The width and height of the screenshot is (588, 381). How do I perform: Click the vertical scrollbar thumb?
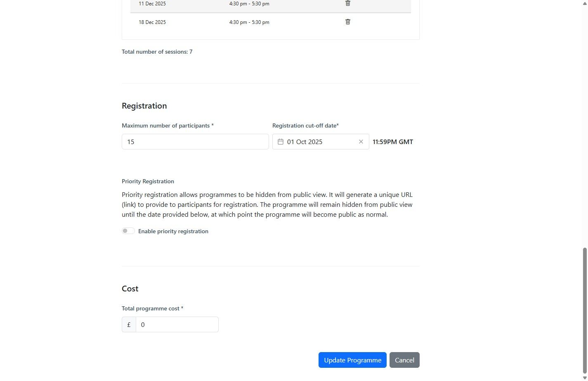click(584, 310)
